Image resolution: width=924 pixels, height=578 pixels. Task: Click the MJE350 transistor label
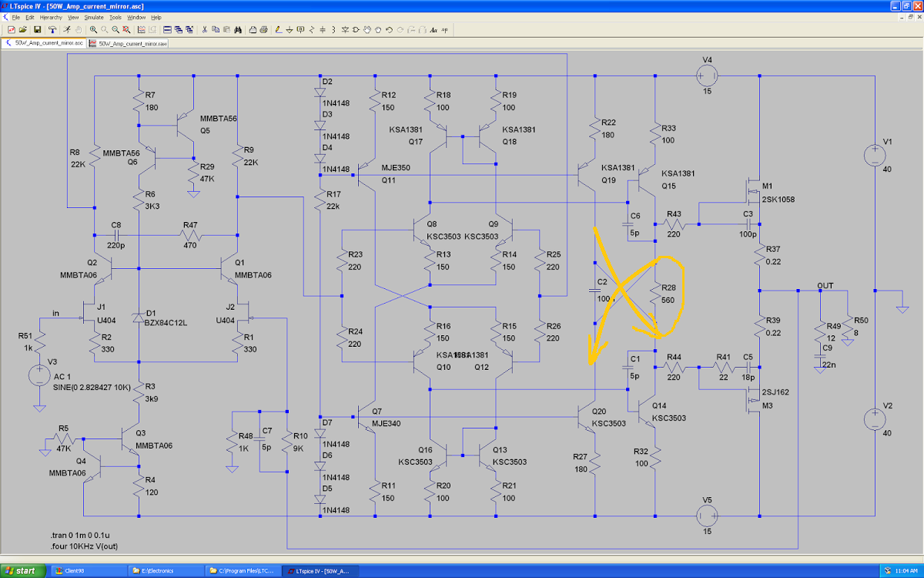coord(397,166)
